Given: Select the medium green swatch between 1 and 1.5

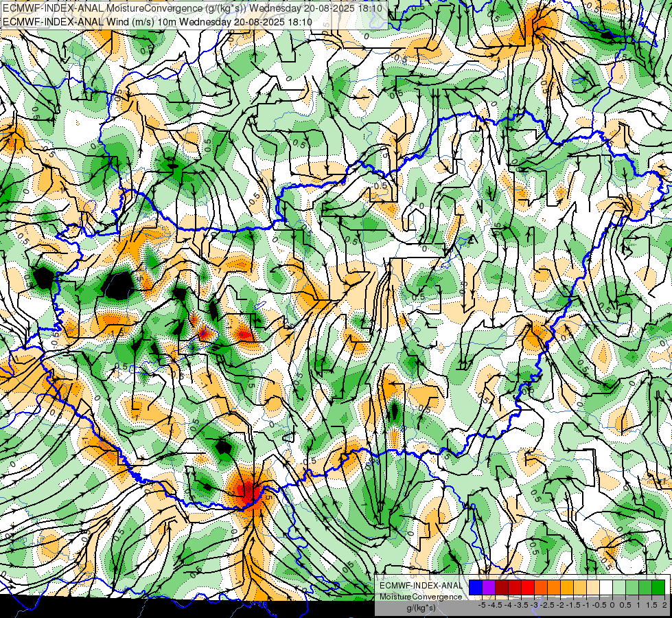Looking at the screenshot, I should coord(645,588).
